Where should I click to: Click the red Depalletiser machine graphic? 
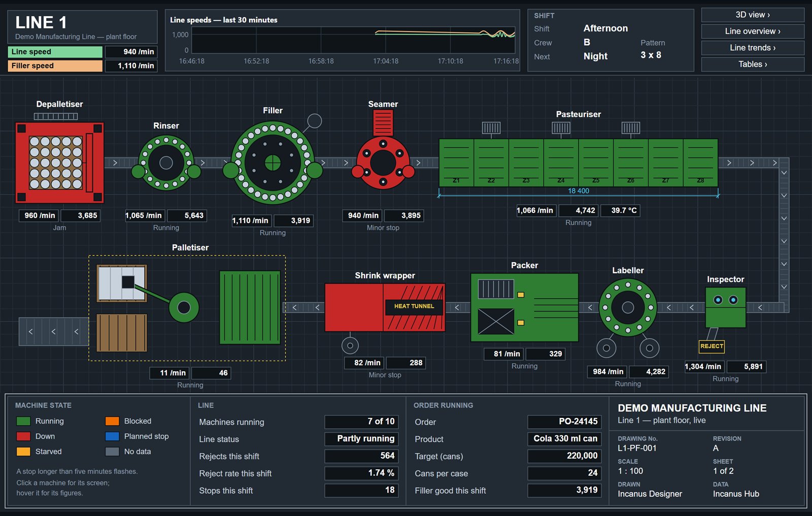[x=59, y=163]
